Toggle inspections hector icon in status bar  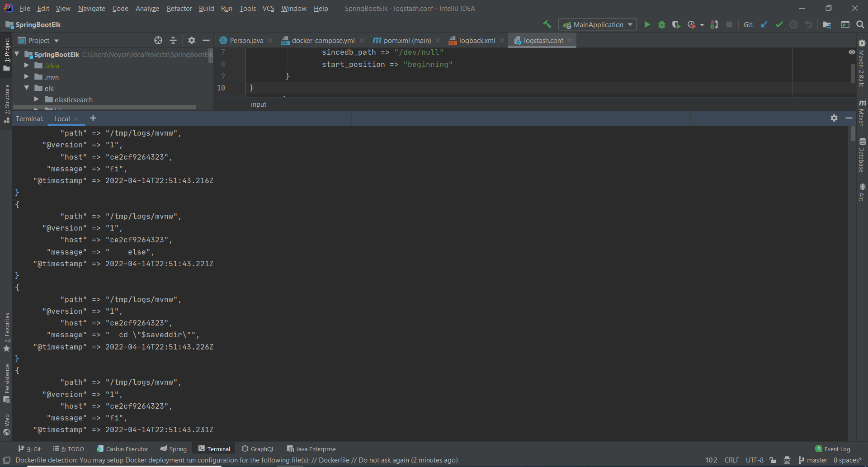point(787,460)
